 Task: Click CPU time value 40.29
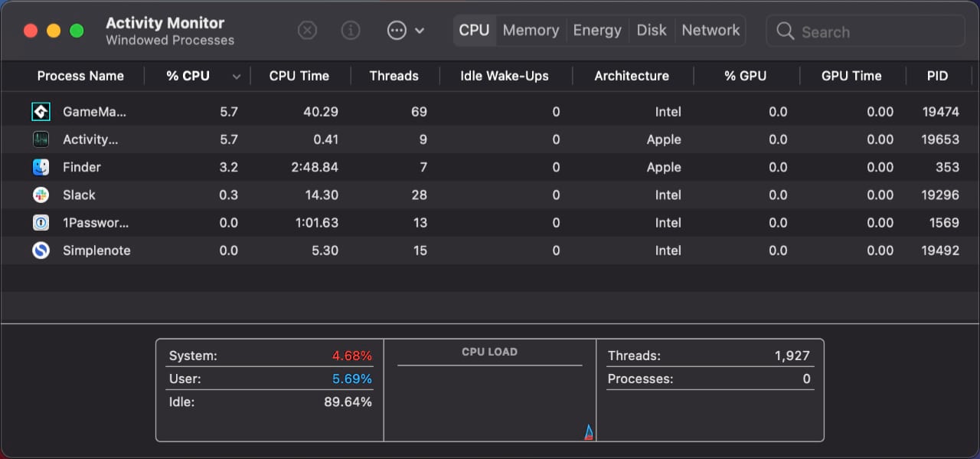(321, 112)
